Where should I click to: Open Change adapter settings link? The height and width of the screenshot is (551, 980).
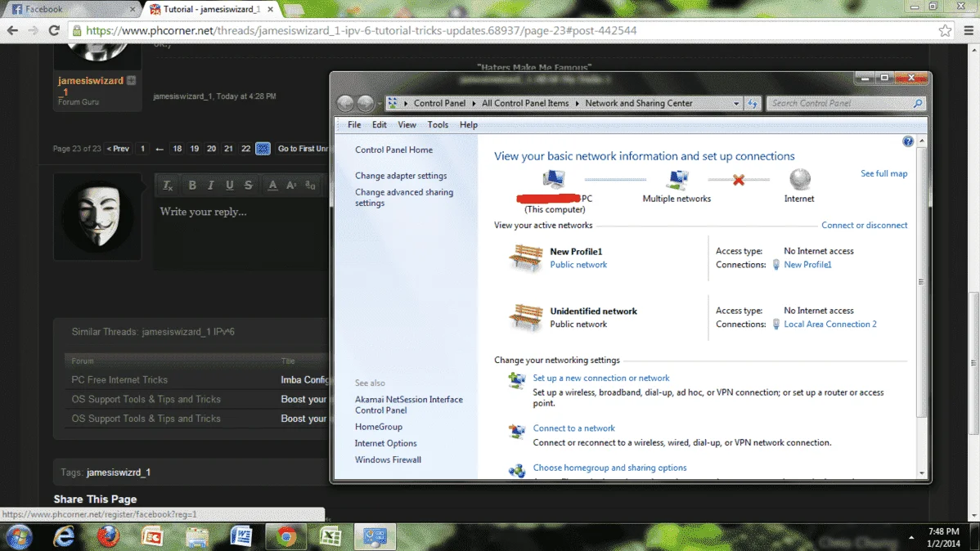(401, 176)
